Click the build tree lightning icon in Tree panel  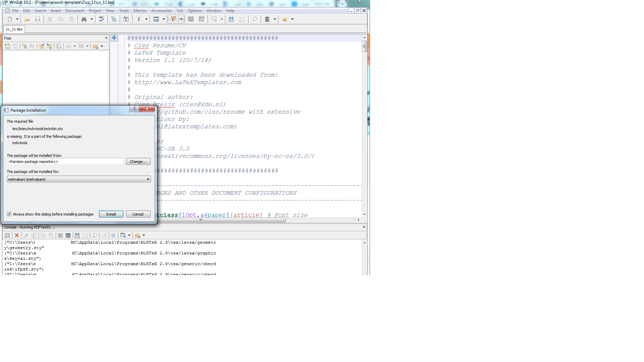(24, 46)
